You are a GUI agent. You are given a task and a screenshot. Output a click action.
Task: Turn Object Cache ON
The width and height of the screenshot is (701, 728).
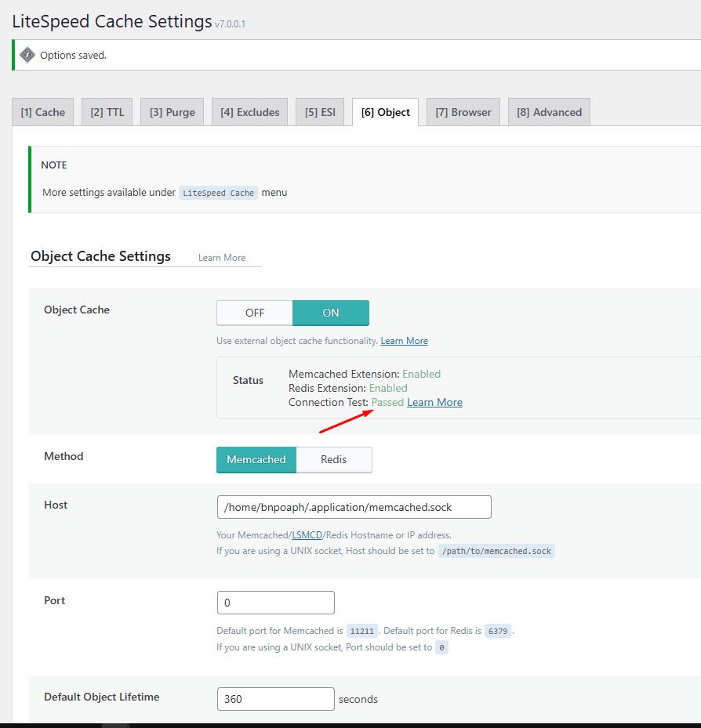coord(331,313)
